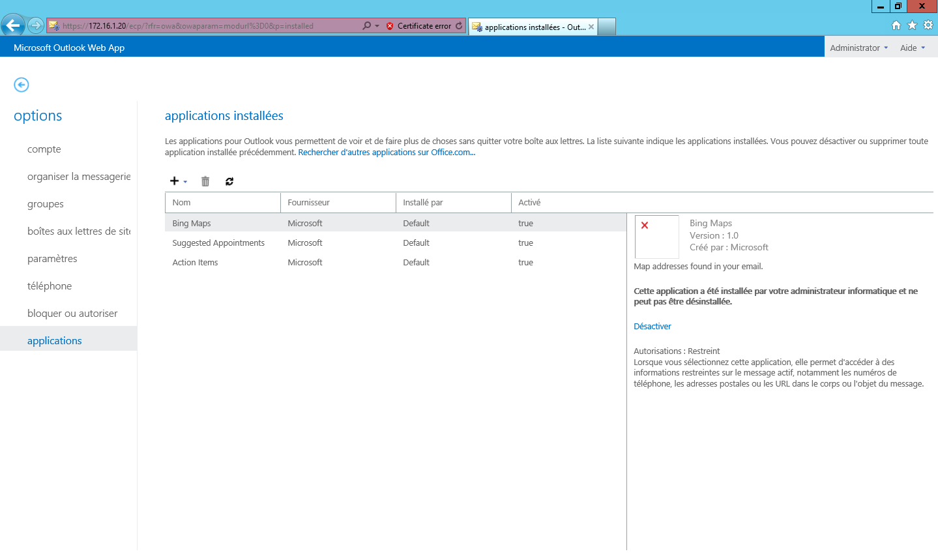Click 'Créé par : Microsoft' text

click(x=729, y=247)
